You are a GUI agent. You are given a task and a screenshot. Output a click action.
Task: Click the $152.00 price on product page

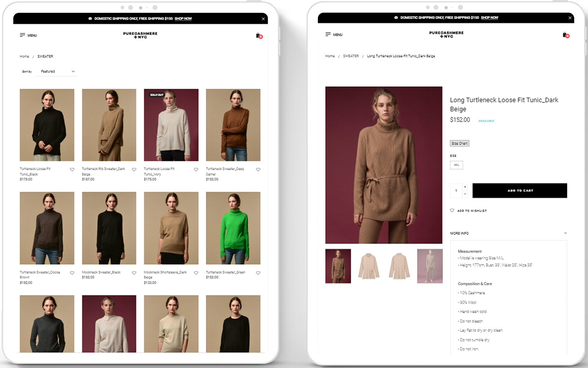[x=460, y=120]
